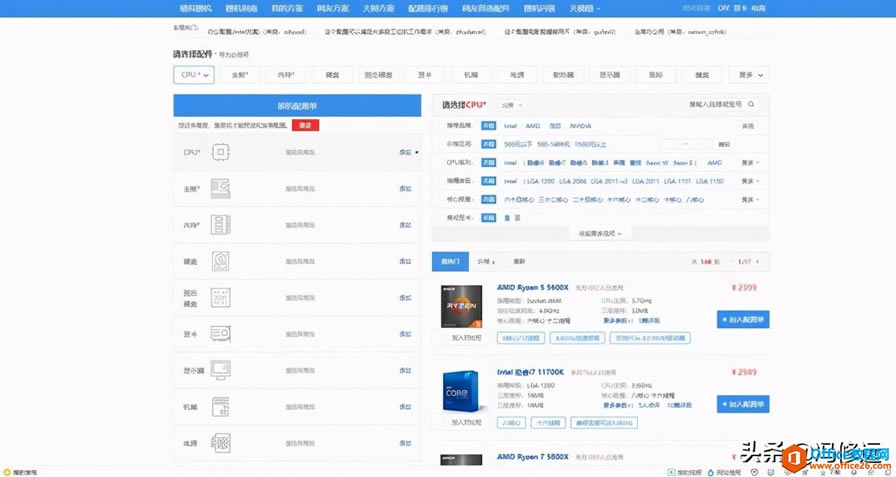Click the red clear button under list header

coord(305,125)
